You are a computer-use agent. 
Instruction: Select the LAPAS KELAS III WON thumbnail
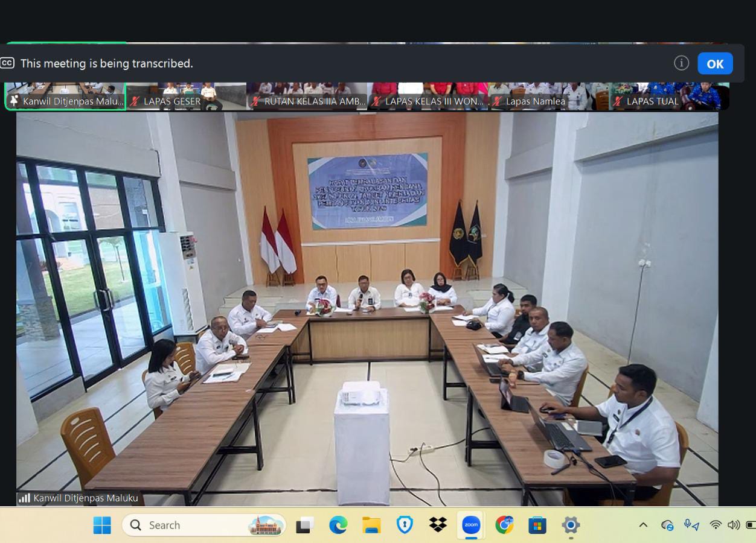coord(428,97)
